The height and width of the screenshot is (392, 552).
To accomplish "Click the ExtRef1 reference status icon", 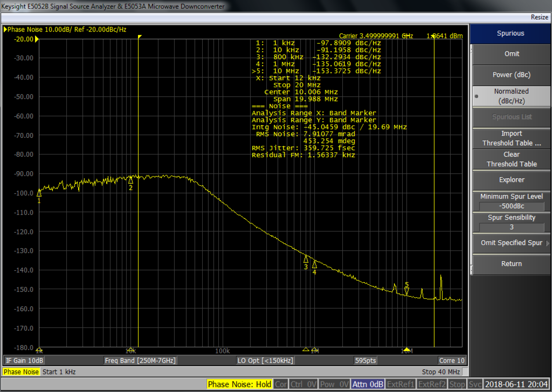I will click(x=400, y=384).
